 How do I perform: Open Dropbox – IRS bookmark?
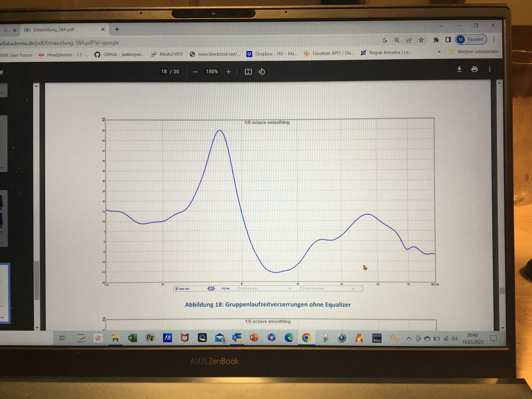[x=272, y=54]
